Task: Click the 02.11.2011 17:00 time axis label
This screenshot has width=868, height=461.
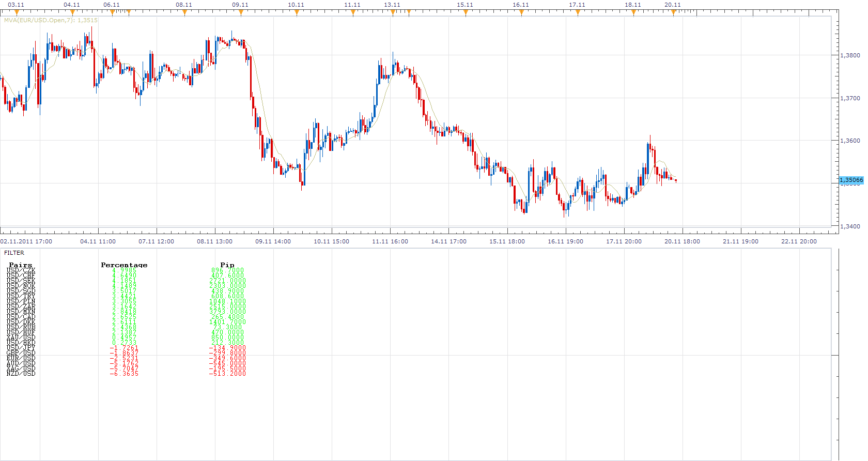Action: coord(26,241)
